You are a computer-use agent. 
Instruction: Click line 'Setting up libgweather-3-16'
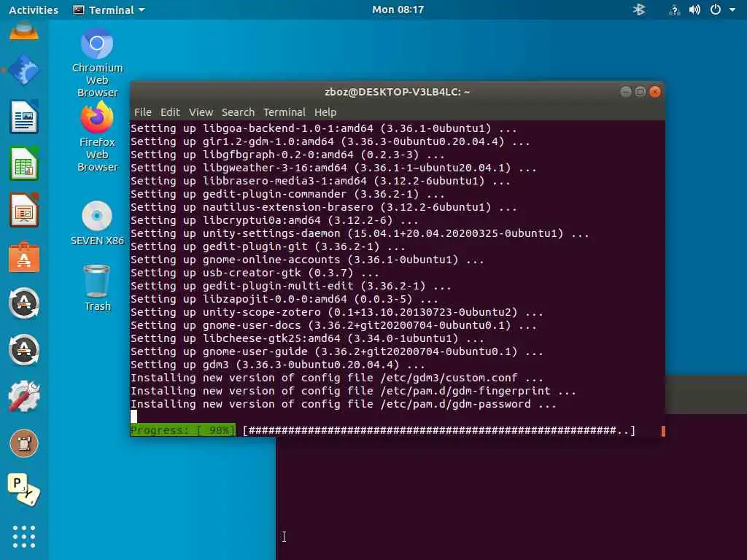333,168
